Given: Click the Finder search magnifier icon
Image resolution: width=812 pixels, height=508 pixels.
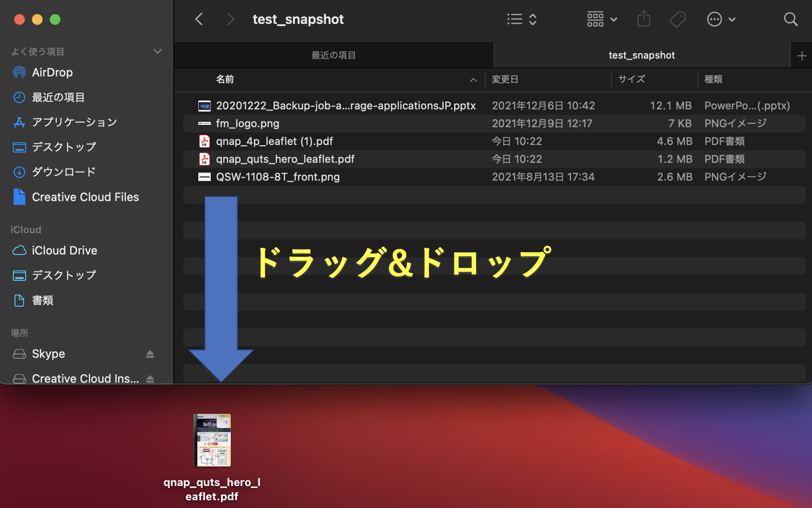Looking at the screenshot, I should pyautogui.click(x=790, y=19).
